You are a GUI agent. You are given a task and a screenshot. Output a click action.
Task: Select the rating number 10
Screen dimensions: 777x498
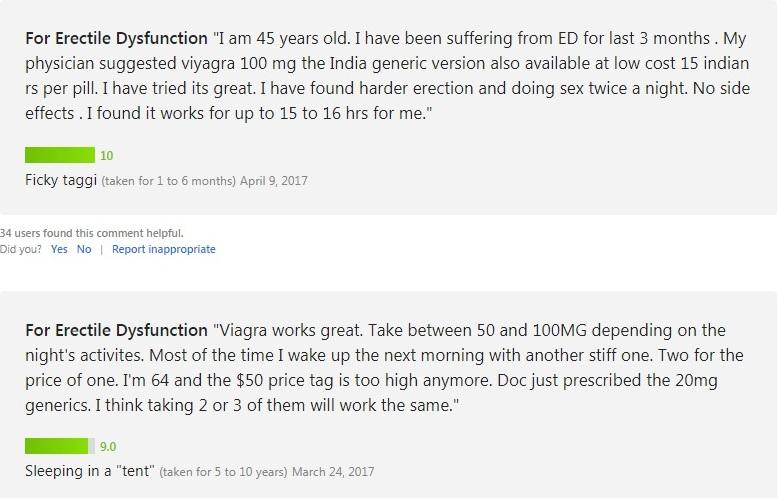(x=107, y=156)
